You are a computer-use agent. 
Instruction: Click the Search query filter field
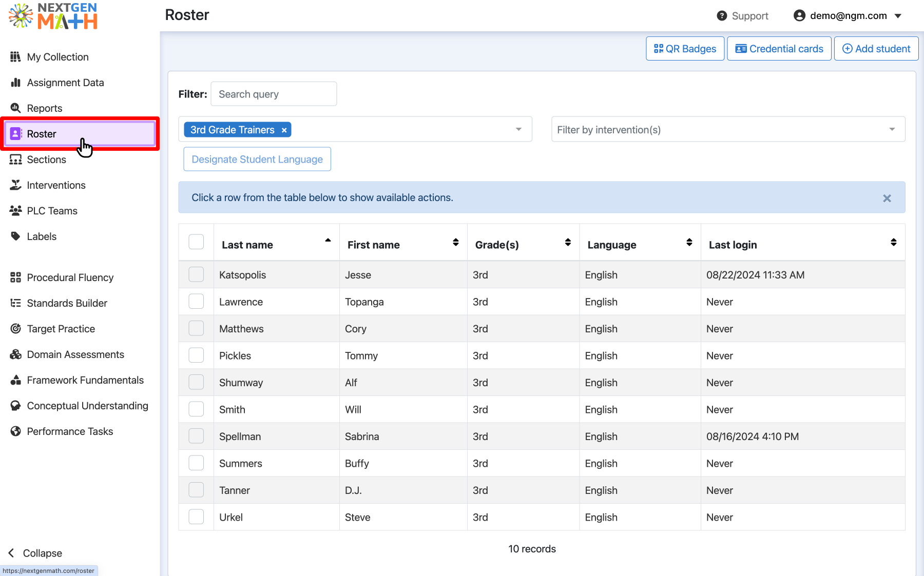[274, 94]
